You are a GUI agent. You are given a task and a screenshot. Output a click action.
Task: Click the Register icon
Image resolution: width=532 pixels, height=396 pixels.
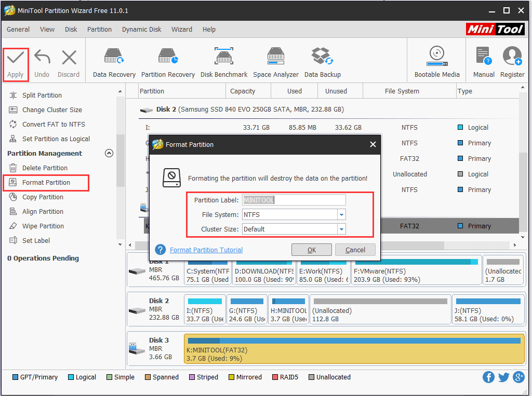tap(512, 56)
